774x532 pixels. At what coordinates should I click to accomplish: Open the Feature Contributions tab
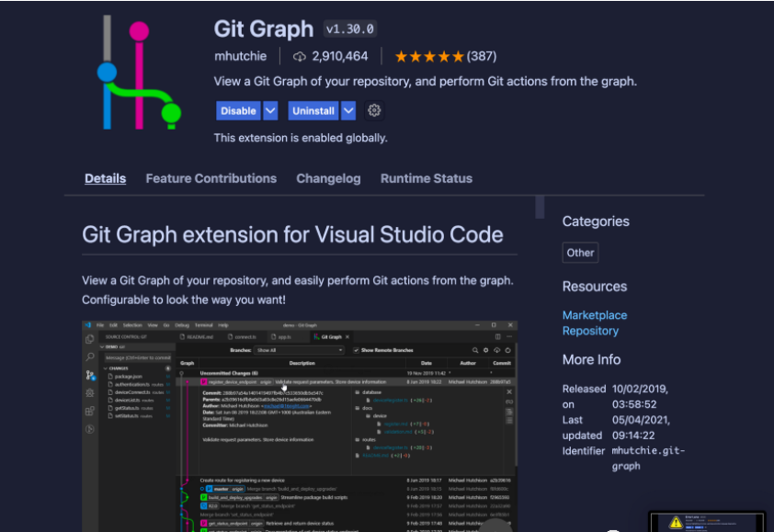tap(211, 178)
